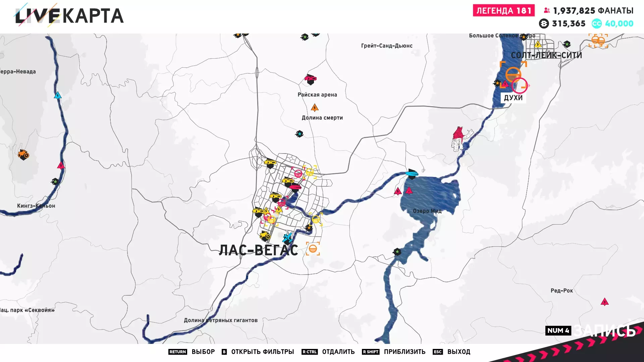Click the cyan triangle marker on the western river

click(58, 96)
